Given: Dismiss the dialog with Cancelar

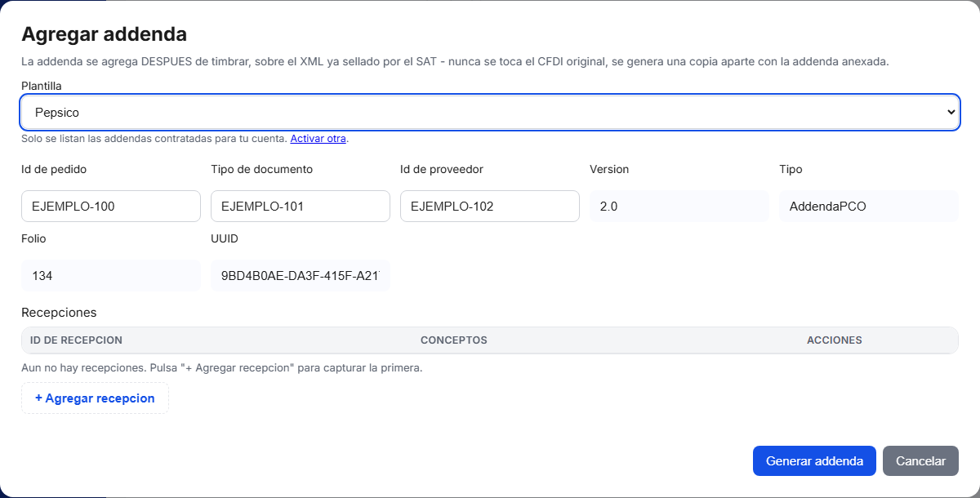Looking at the screenshot, I should [920, 460].
